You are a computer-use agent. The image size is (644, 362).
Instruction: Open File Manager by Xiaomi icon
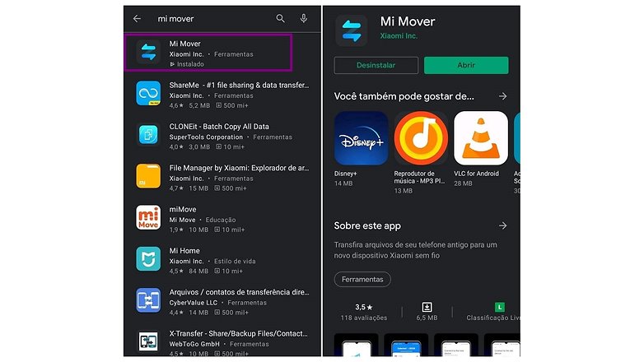(148, 177)
